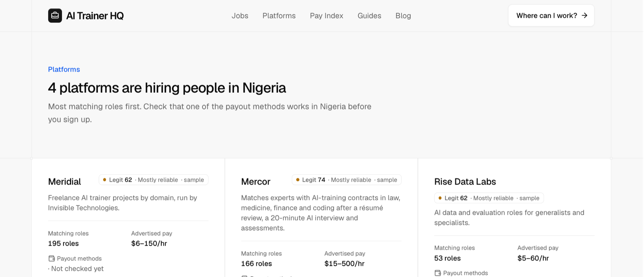The width and height of the screenshot is (644, 277).
Task: Click the 'Not checked yet' payout status
Action: pos(77,269)
